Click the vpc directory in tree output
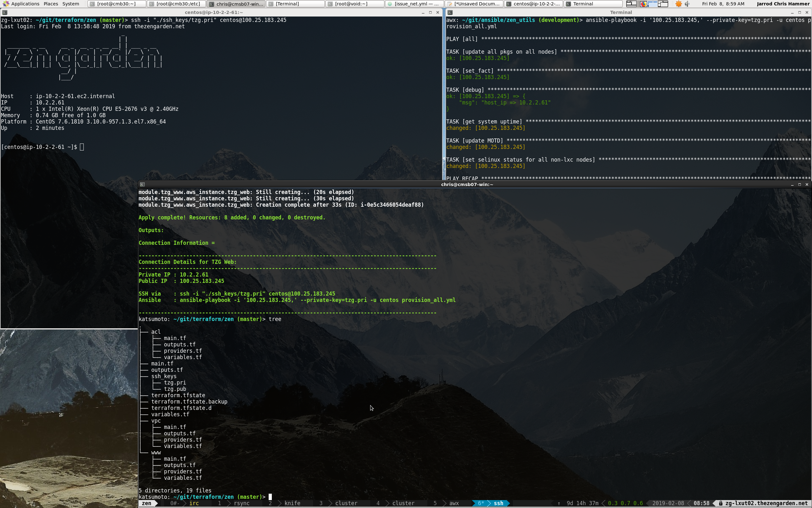 [156, 421]
